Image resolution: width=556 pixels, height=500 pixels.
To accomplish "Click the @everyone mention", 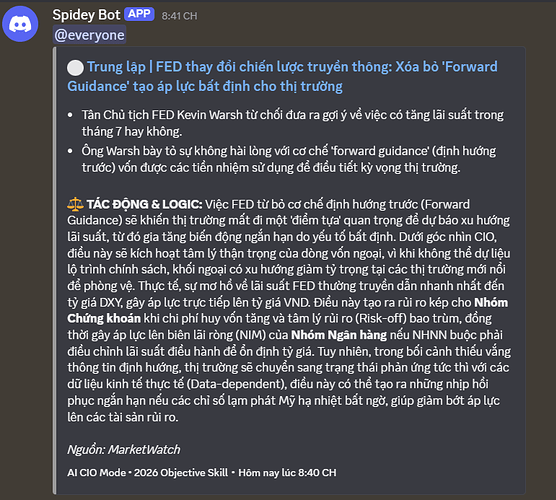I will 89,35.
